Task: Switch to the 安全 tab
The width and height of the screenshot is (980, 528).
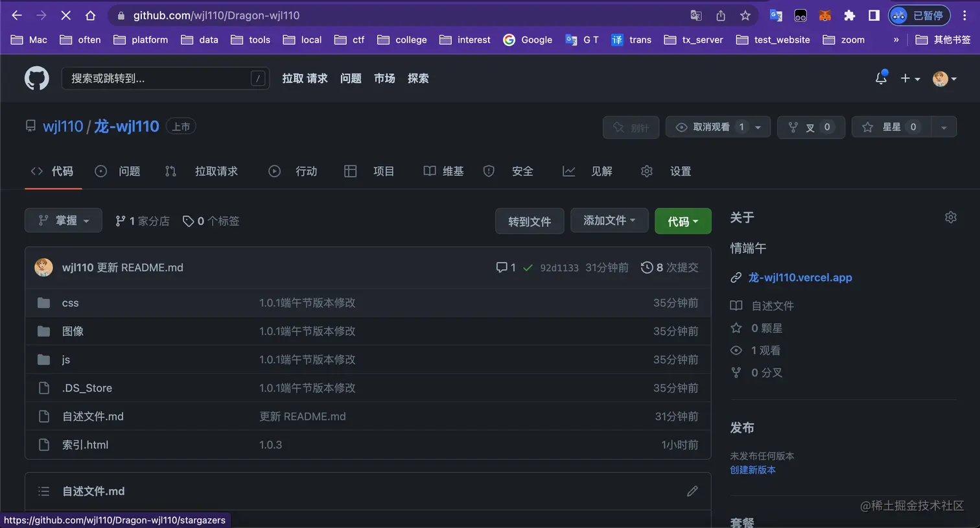Action: [x=509, y=171]
